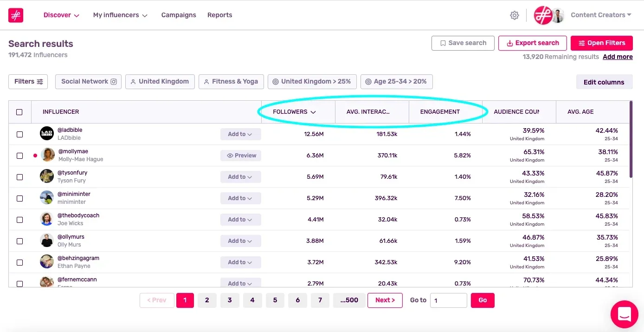Check the box for @behzingagram row
This screenshot has width=644, height=332.
pyautogui.click(x=19, y=262)
